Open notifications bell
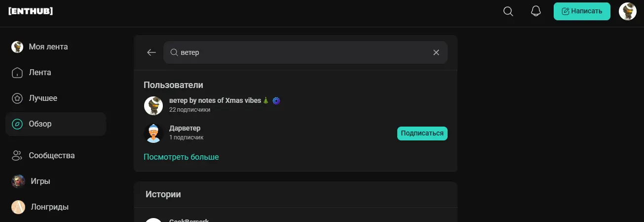Viewport: 644px width, 222px height. coord(536,11)
